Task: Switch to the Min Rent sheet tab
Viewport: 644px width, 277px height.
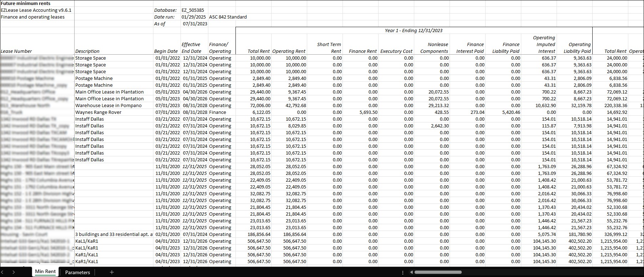Action: pyautogui.click(x=45, y=272)
